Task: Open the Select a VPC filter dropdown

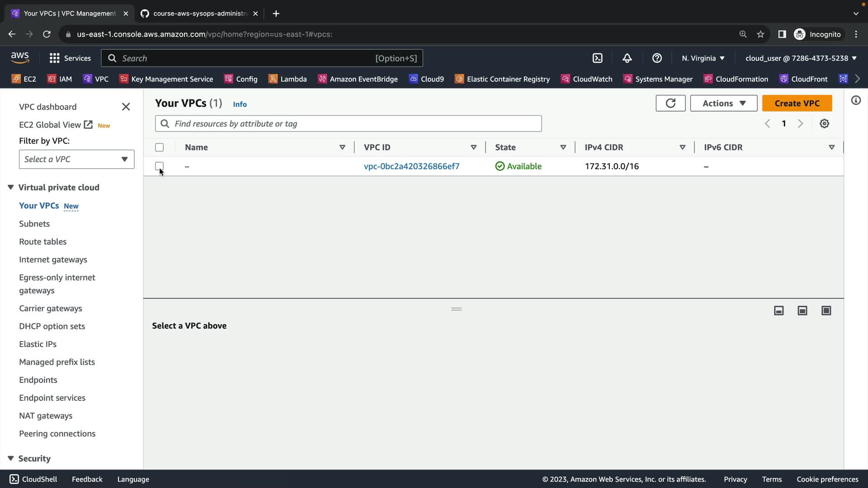Action: click(x=76, y=159)
